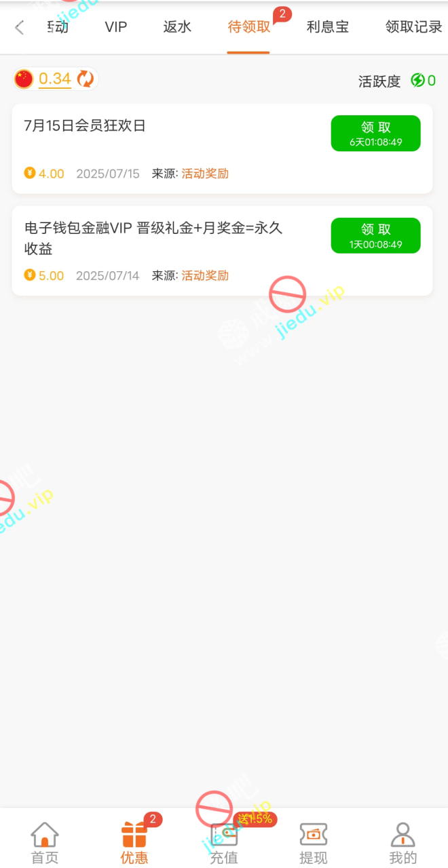This screenshot has width=448, height=868.
Task: Claim the 电子钱包金融VIP reward
Action: tap(375, 235)
